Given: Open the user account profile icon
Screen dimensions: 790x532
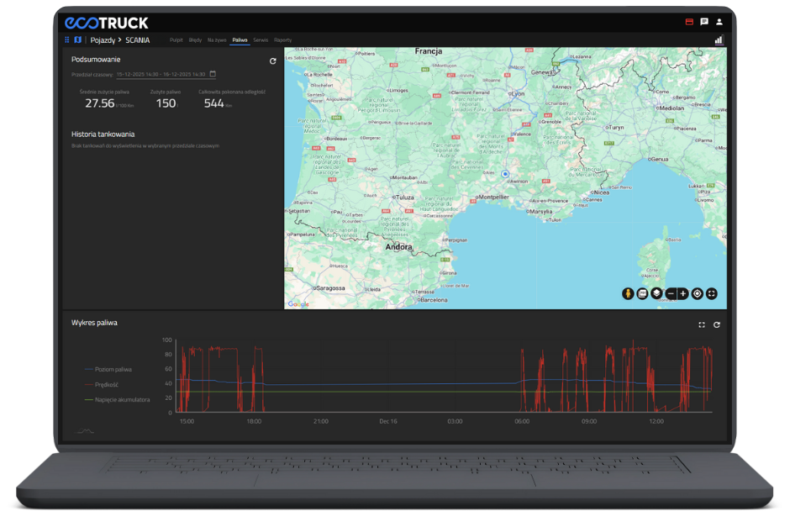Looking at the screenshot, I should 719,22.
